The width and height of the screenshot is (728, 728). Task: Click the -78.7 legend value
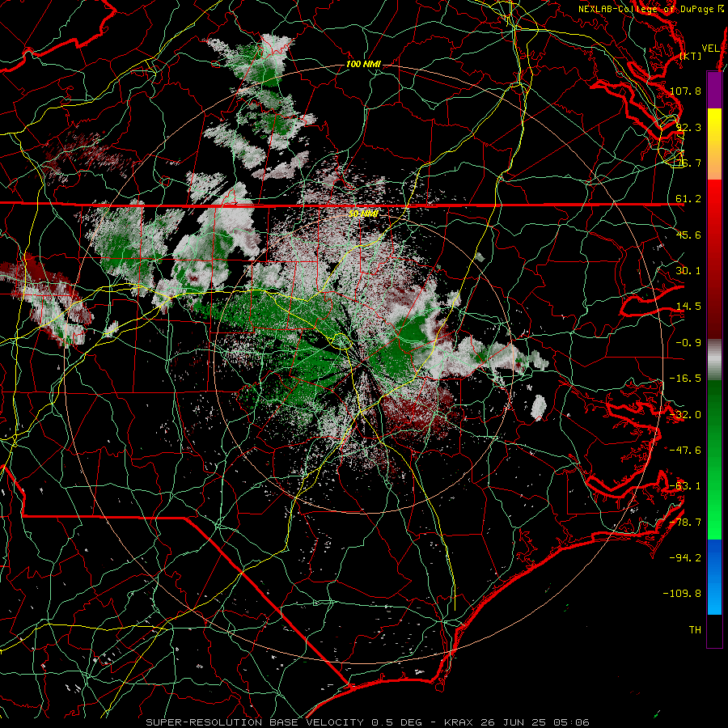coord(685,523)
